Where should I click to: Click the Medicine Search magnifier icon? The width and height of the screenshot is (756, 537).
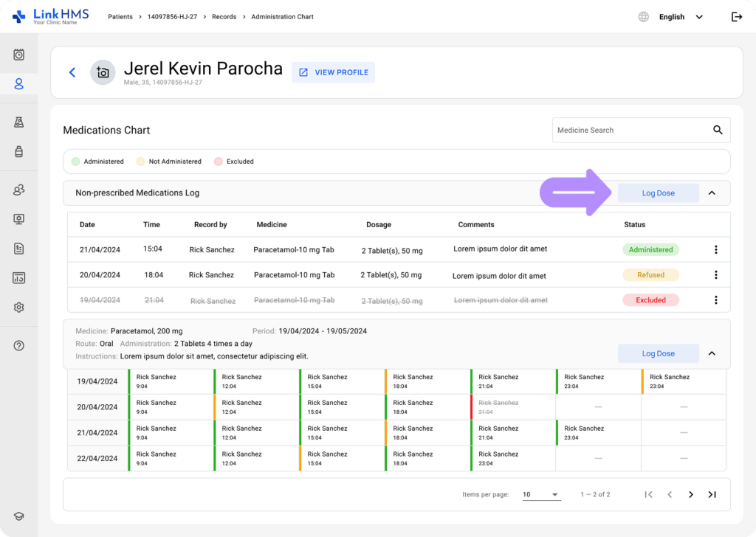pos(718,130)
